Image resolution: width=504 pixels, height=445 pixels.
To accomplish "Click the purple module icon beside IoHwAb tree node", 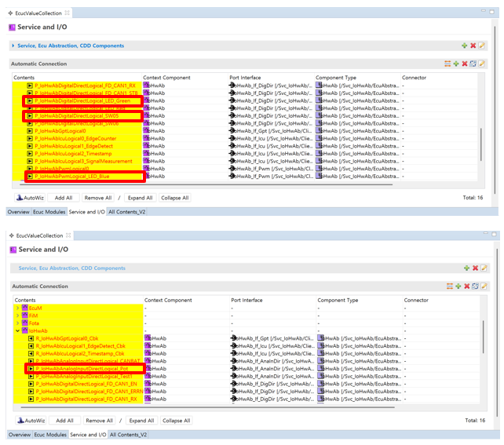I will (x=25, y=330).
